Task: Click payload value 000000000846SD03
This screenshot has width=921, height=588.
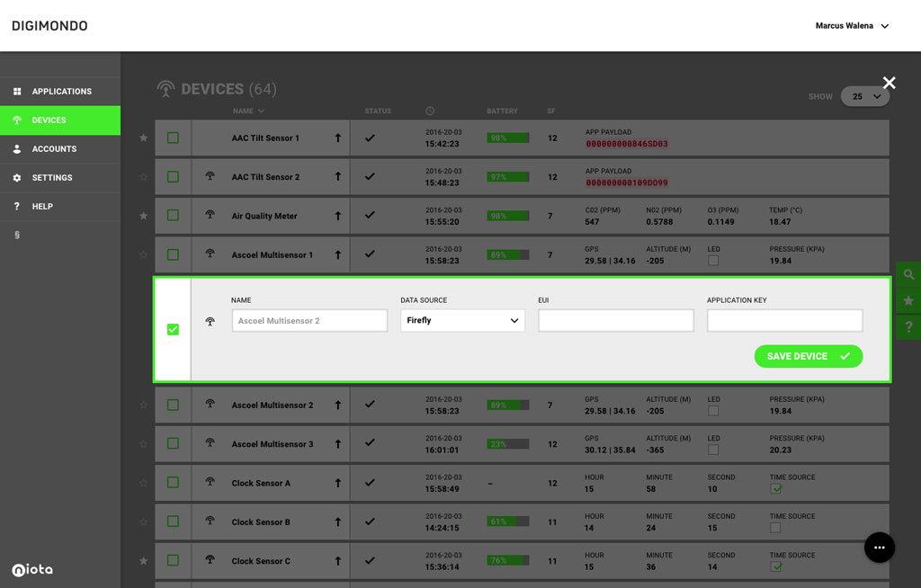Action: coord(627,144)
